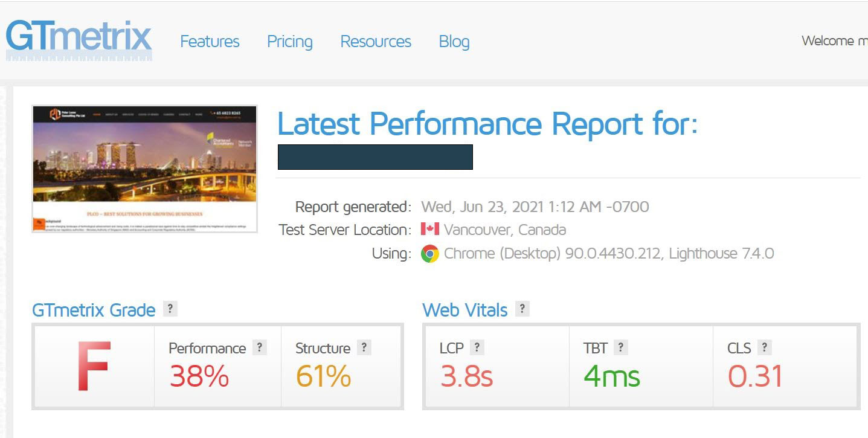Click the question mark next to Performance
Image resolution: width=868 pixels, height=438 pixels.
click(x=259, y=347)
